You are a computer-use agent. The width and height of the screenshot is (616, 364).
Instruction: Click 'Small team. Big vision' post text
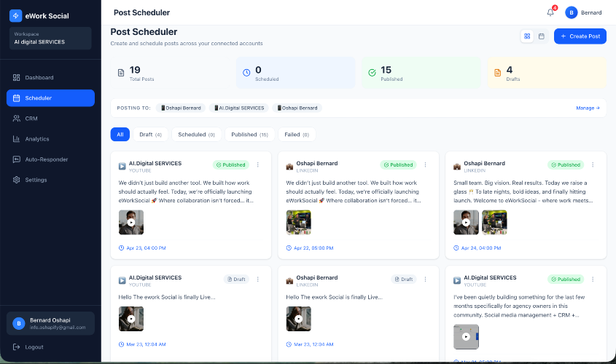523,191
